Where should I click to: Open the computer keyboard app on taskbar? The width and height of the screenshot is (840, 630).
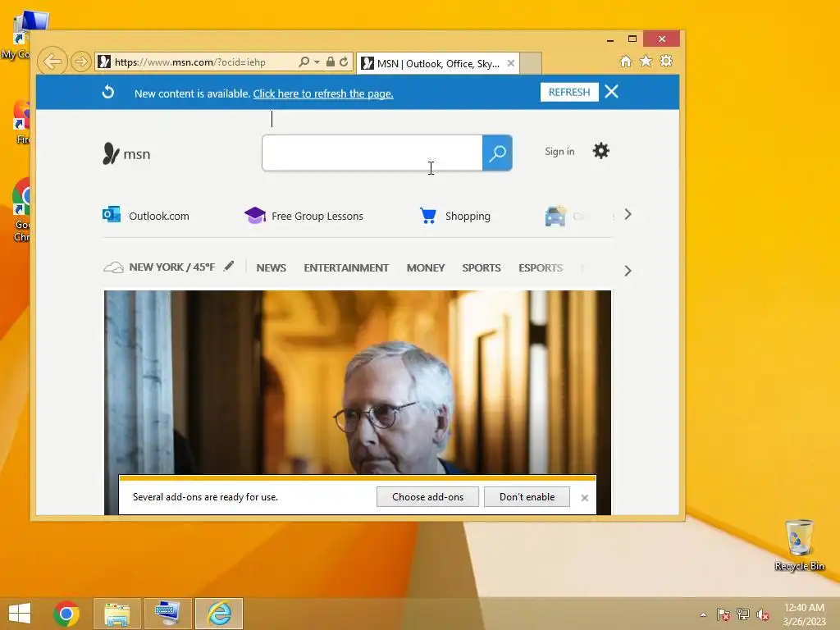click(x=167, y=614)
